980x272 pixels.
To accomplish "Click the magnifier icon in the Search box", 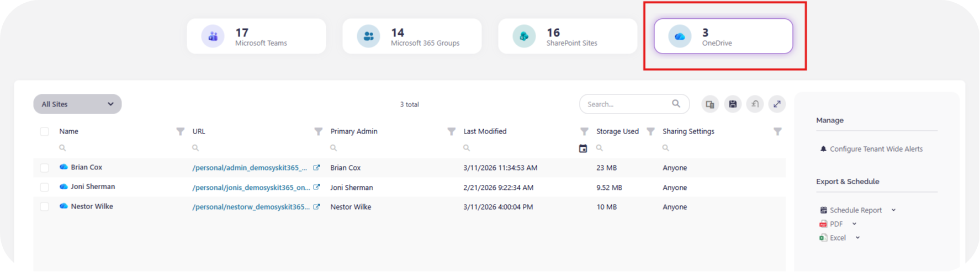I will click(676, 104).
